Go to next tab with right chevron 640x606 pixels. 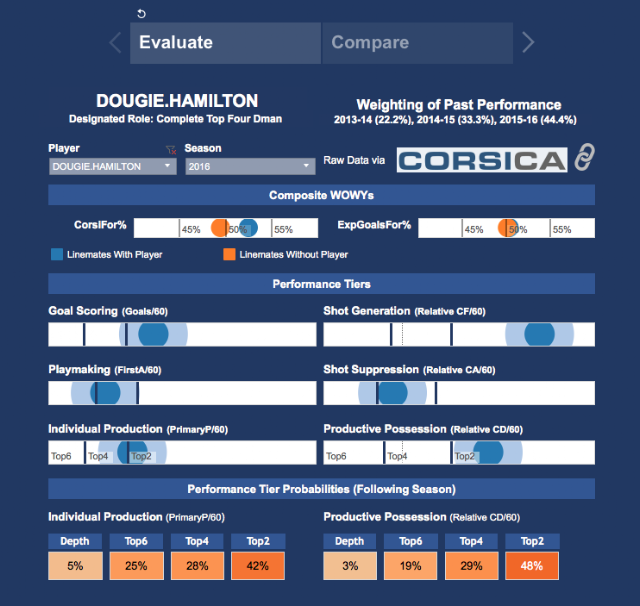point(528,42)
